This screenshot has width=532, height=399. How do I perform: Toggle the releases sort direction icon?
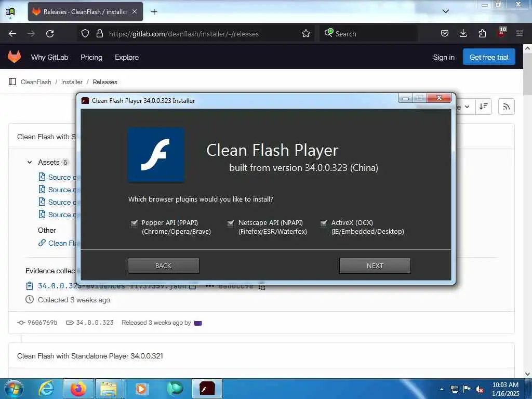tap(484, 107)
